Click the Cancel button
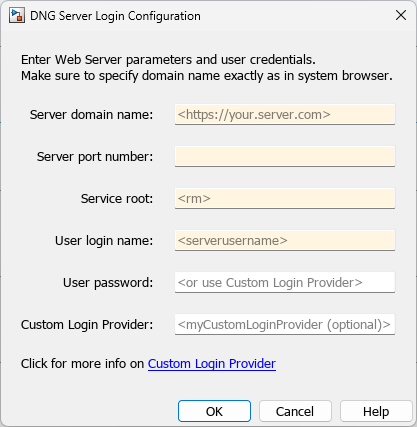This screenshot has height=427, width=417. click(295, 411)
